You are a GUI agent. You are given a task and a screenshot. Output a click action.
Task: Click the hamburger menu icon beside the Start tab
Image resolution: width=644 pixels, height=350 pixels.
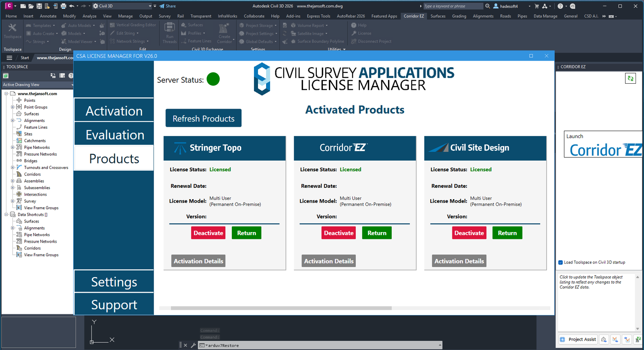click(x=9, y=58)
